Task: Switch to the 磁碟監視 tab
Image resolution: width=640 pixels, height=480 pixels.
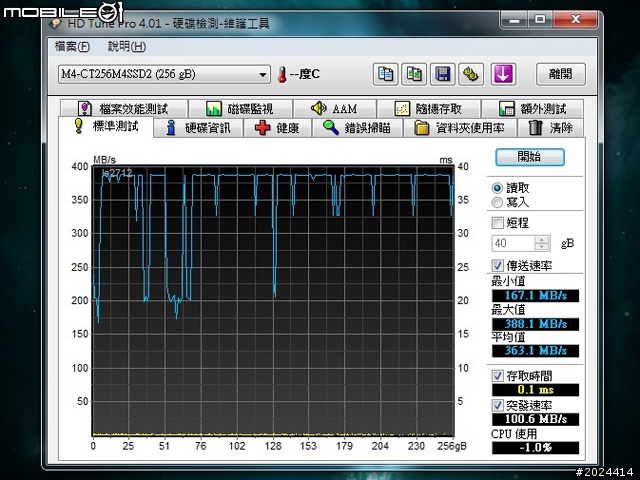Action: pos(240,109)
